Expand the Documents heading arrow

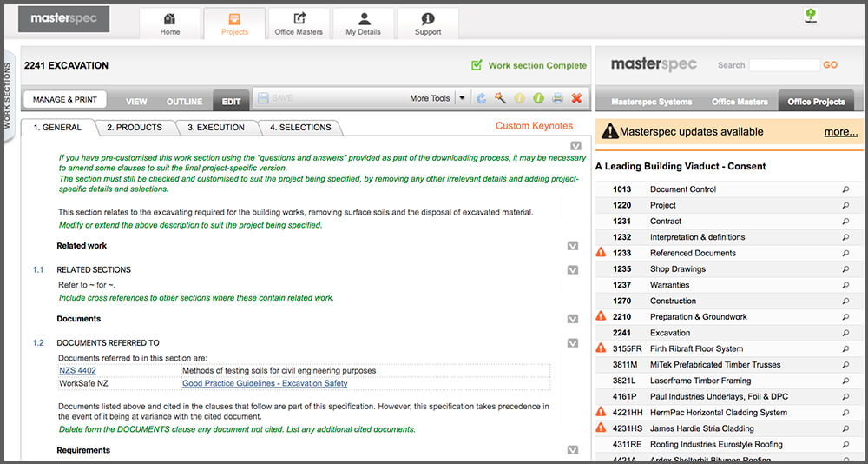tap(573, 319)
